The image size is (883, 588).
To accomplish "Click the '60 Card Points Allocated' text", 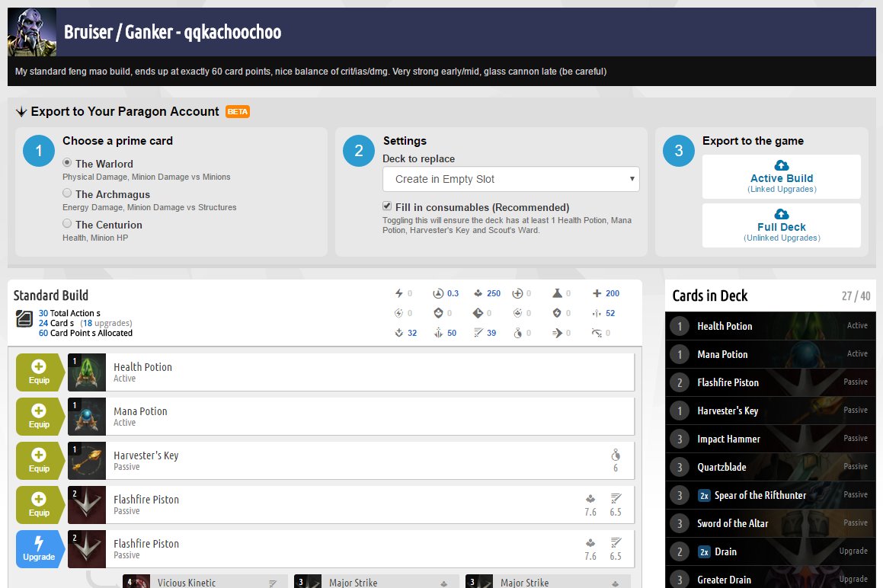I will click(x=85, y=333).
